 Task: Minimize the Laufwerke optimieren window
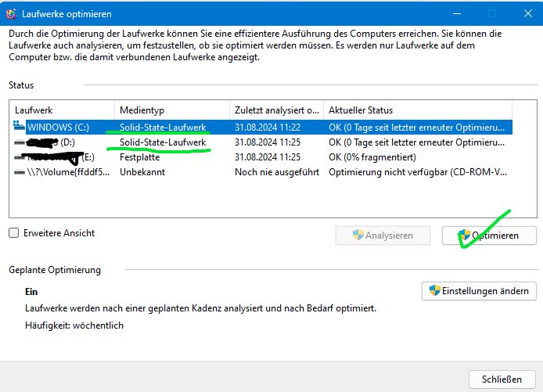(457, 13)
